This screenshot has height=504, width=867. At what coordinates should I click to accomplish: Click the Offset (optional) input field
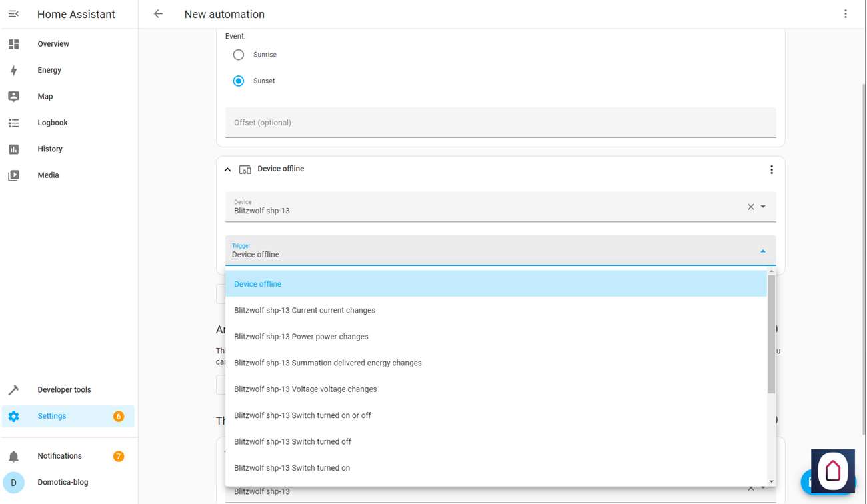click(x=500, y=123)
